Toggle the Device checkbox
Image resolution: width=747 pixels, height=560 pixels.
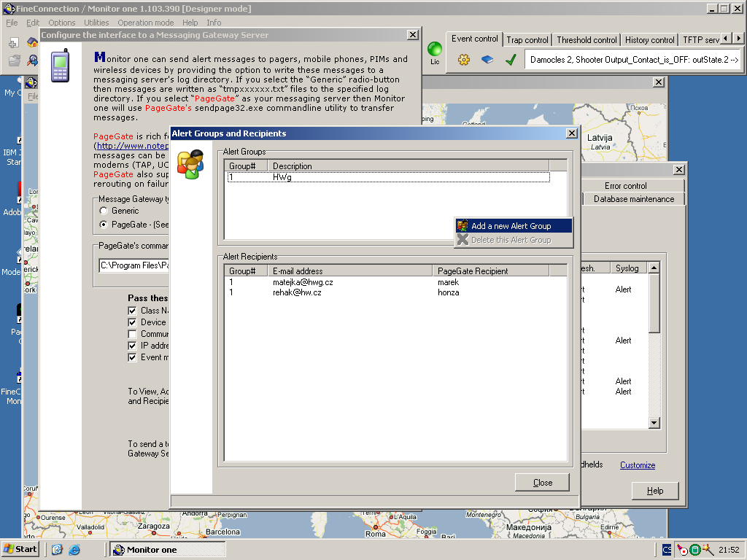click(133, 322)
